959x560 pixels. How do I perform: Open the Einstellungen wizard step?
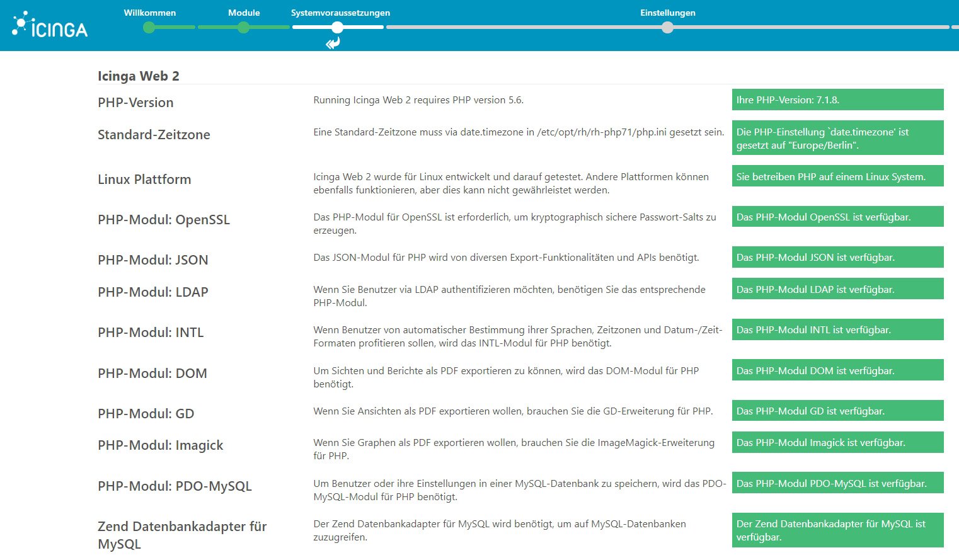667,12
